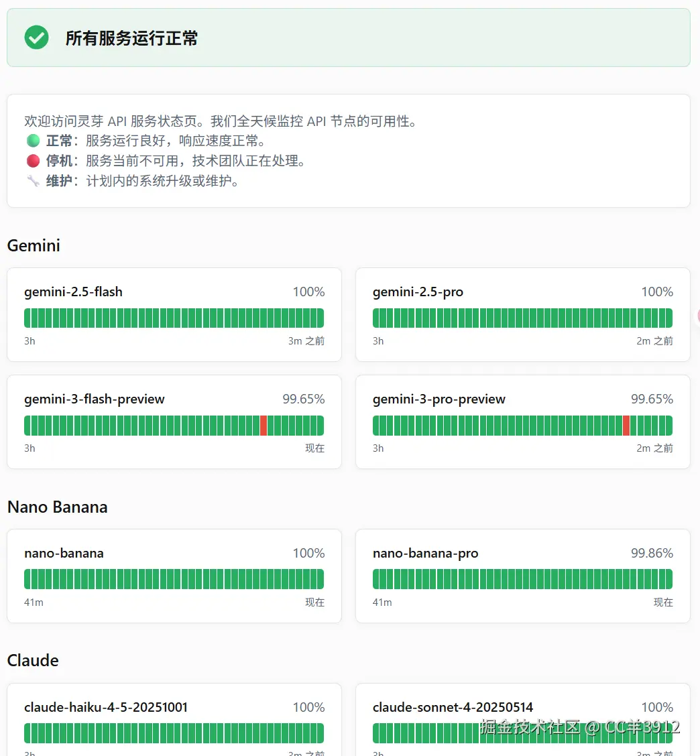Click the 服务运行良好 description line
Screen dimensions: 700x756
(x=176, y=141)
